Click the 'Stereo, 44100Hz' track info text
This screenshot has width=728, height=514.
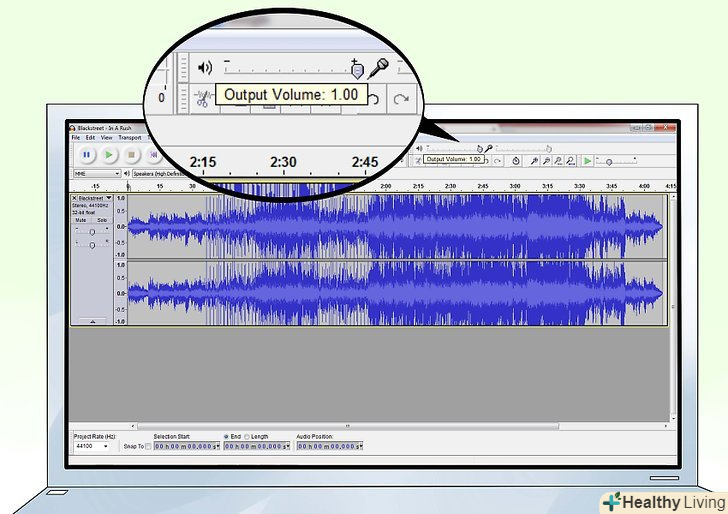[x=91, y=205]
